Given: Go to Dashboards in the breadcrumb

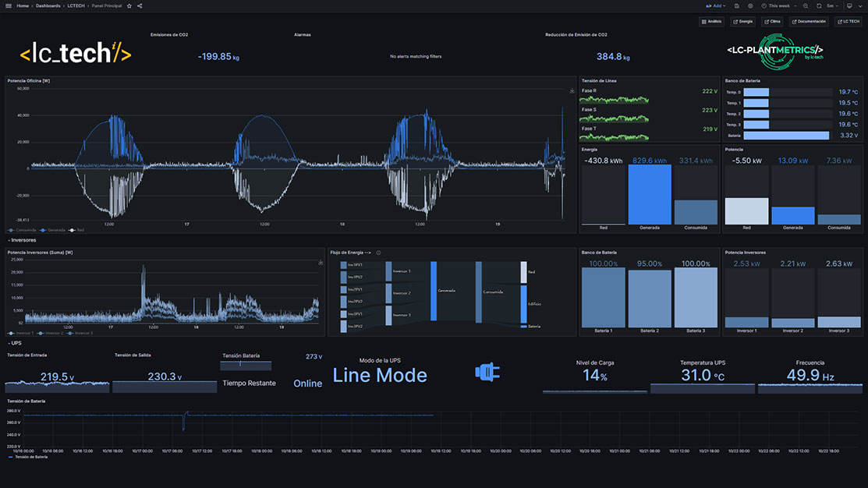Looking at the screenshot, I should point(48,5).
